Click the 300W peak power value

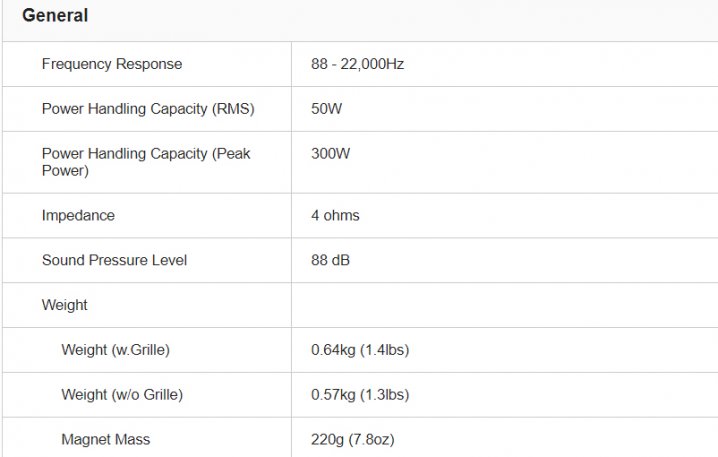pyautogui.click(x=330, y=154)
